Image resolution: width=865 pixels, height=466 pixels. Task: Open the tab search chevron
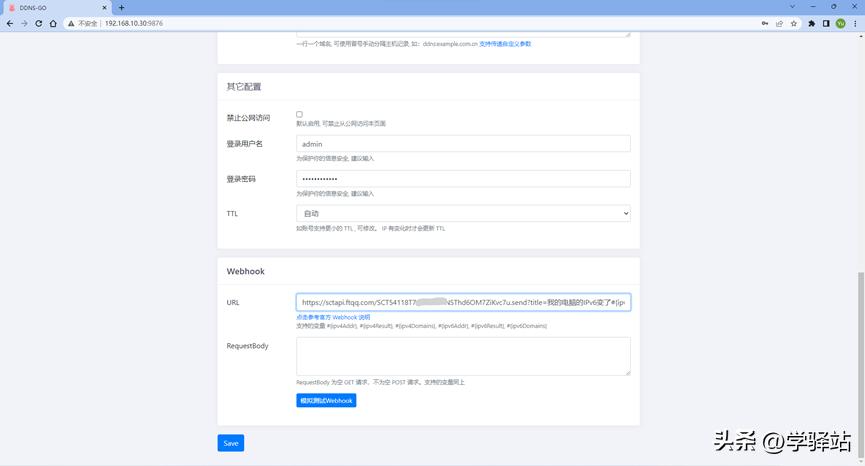click(792, 7)
